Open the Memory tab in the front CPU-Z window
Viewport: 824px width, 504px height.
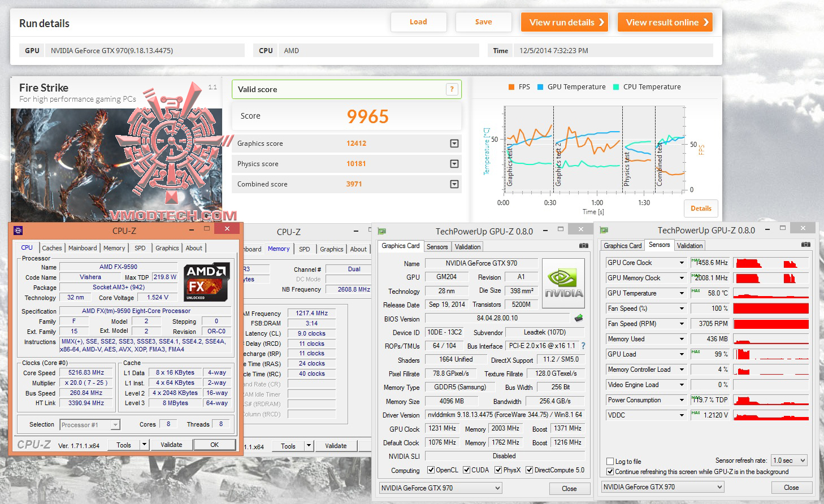[x=114, y=248]
